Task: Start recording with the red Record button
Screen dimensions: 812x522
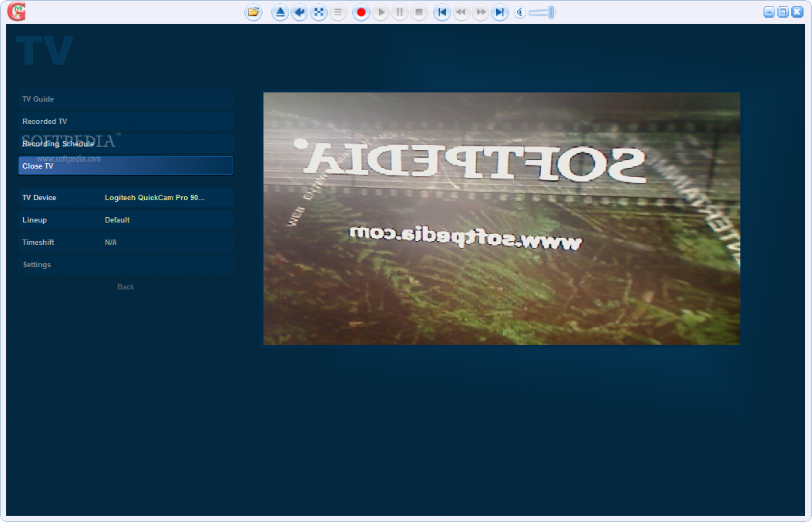Action: click(361, 12)
